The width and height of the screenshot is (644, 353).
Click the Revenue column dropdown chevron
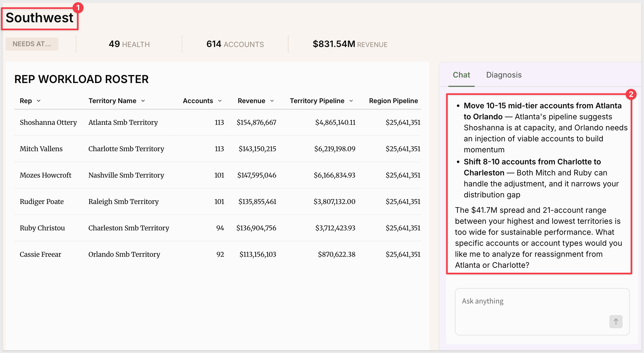(272, 101)
